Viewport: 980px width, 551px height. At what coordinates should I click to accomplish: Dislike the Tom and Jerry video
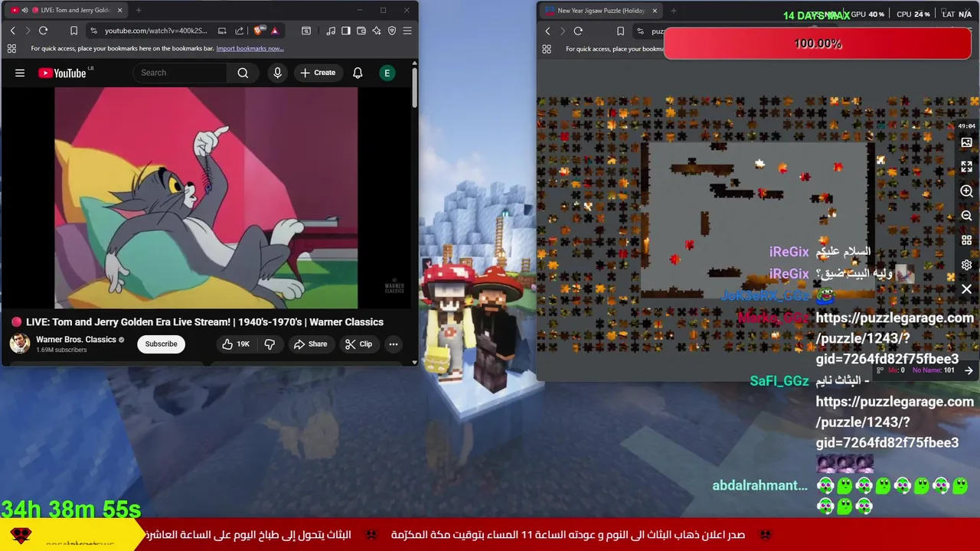click(269, 344)
